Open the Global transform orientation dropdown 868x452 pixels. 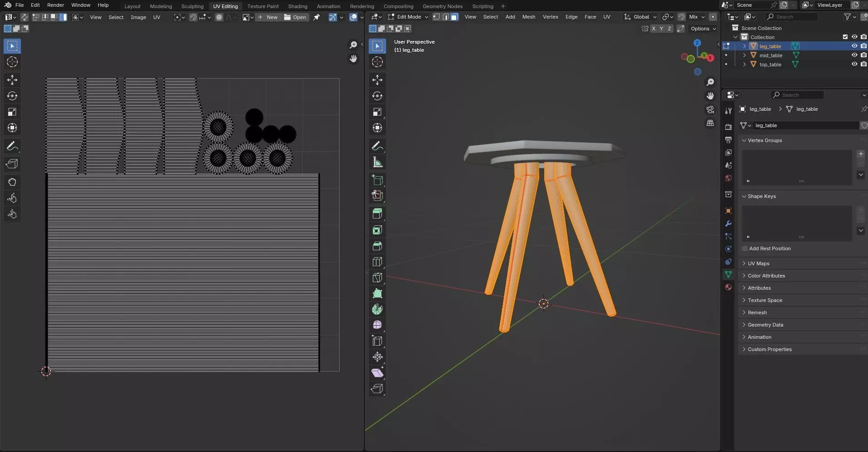point(640,17)
